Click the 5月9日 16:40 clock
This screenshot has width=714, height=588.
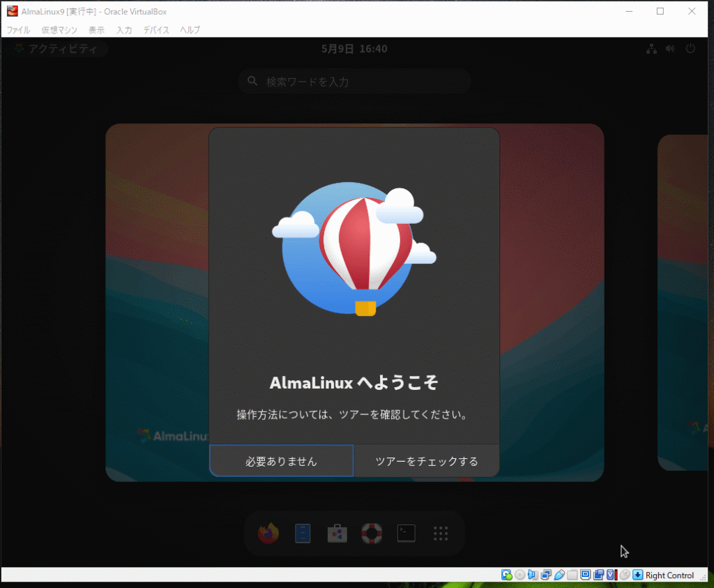point(354,49)
